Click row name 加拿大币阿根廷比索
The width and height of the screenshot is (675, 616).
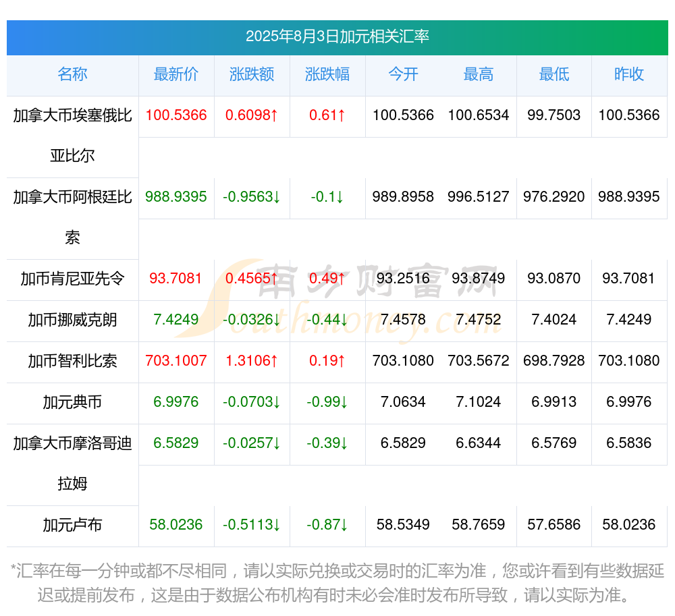click(x=72, y=217)
